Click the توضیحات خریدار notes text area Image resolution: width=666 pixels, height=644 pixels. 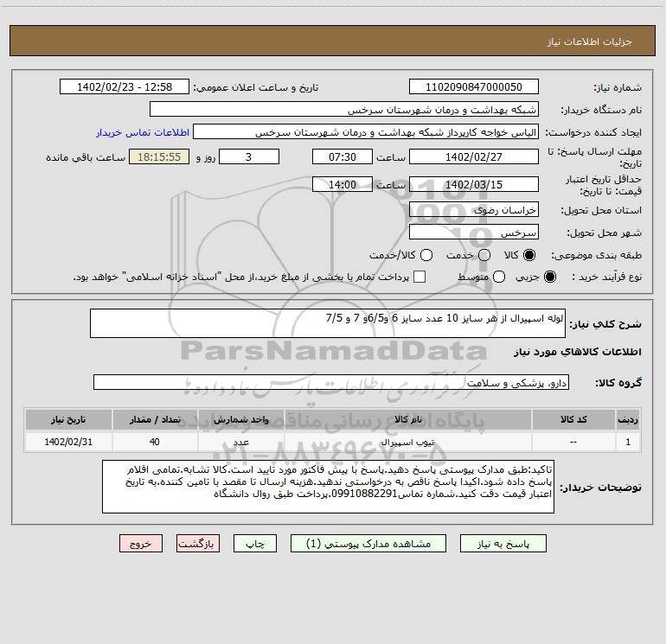point(329,487)
